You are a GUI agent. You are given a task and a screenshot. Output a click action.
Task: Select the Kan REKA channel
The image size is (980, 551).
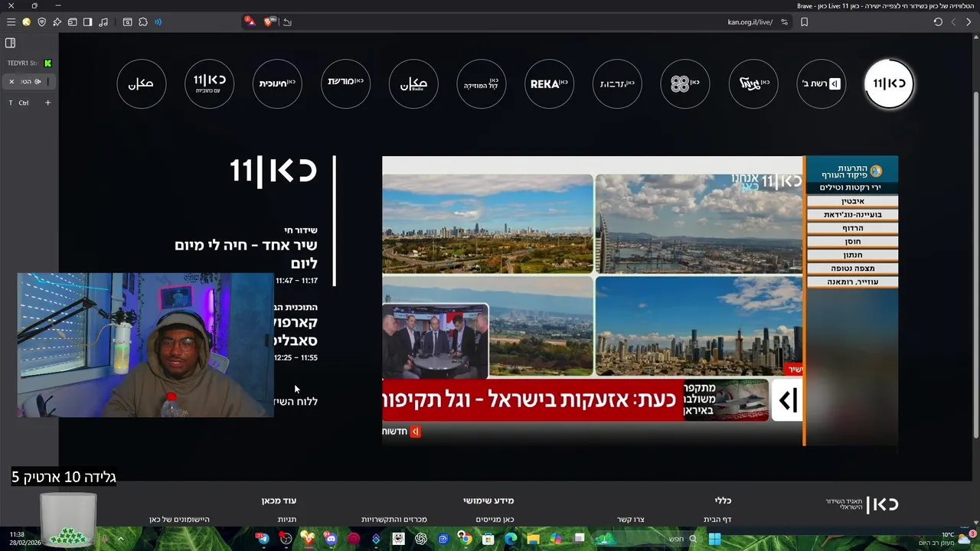(550, 83)
